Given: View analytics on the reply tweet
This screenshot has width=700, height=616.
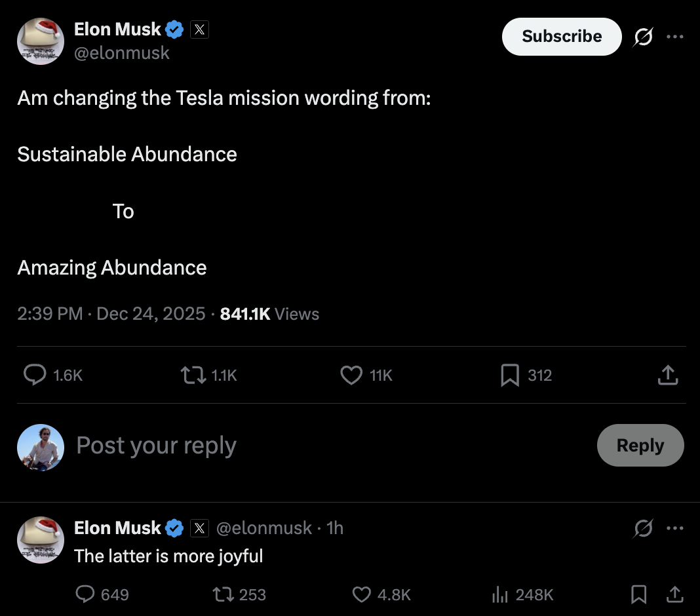Looking at the screenshot, I should (500, 594).
